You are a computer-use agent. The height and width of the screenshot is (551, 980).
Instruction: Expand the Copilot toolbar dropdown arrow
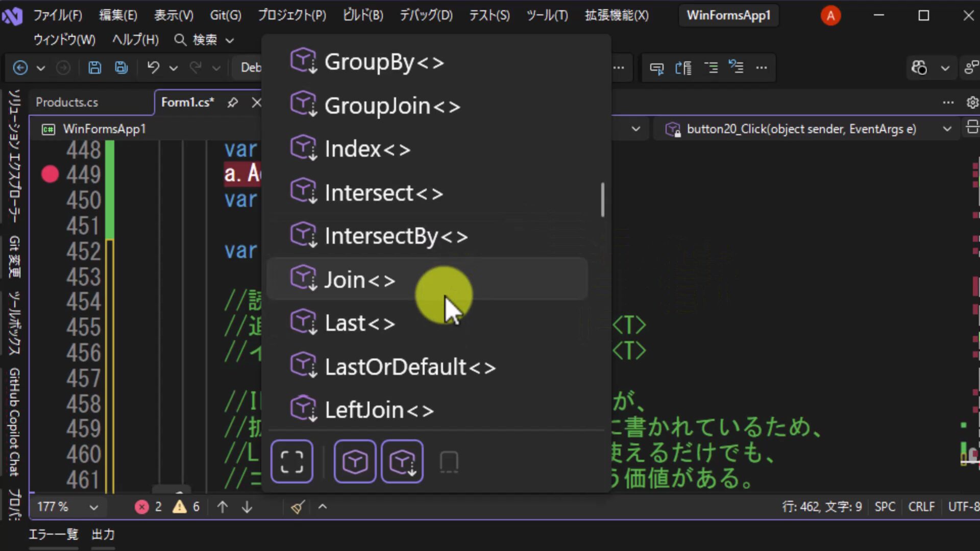pos(945,68)
